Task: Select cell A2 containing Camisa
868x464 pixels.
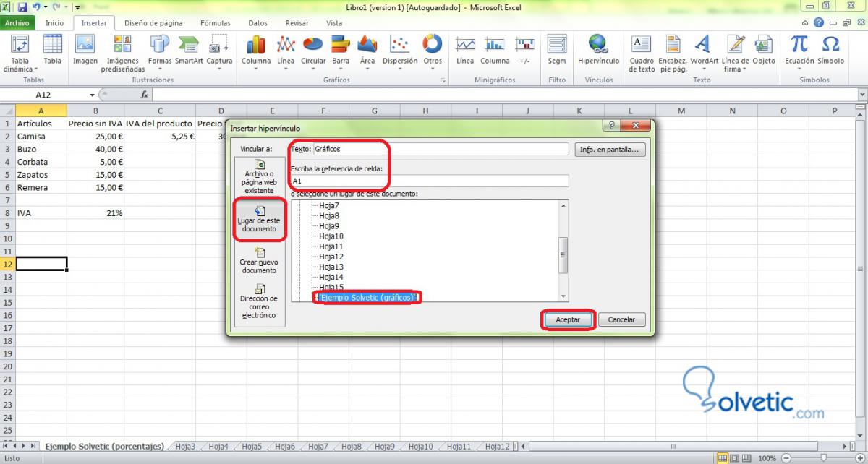Action: pyautogui.click(x=41, y=136)
